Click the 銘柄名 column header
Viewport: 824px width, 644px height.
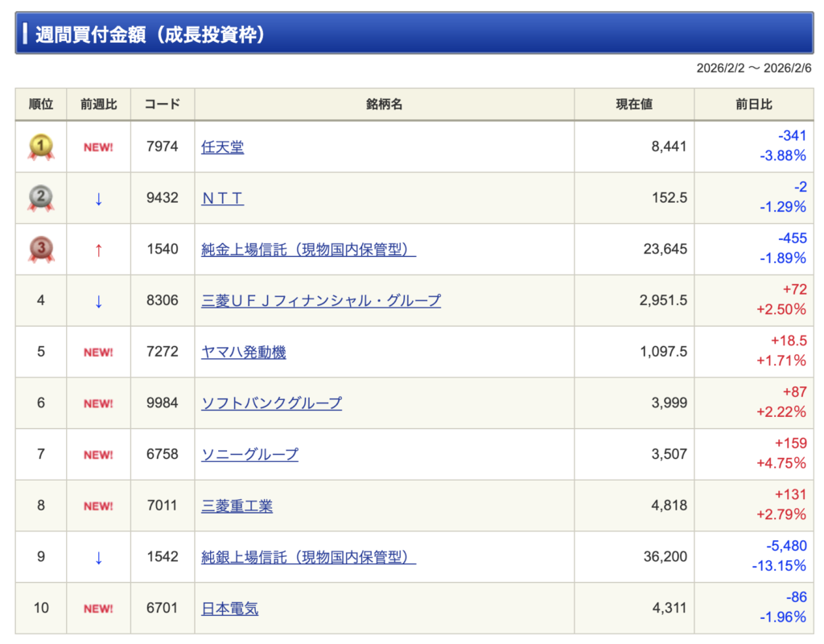[384, 105]
